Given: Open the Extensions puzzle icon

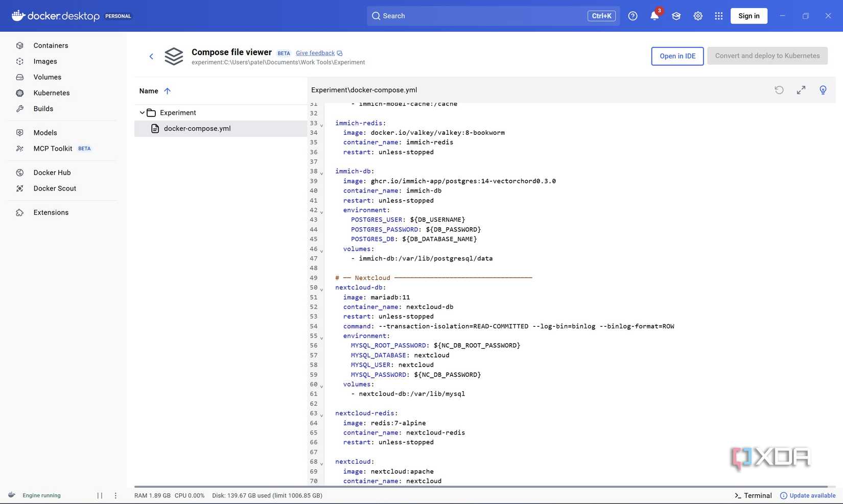Looking at the screenshot, I should (x=20, y=212).
